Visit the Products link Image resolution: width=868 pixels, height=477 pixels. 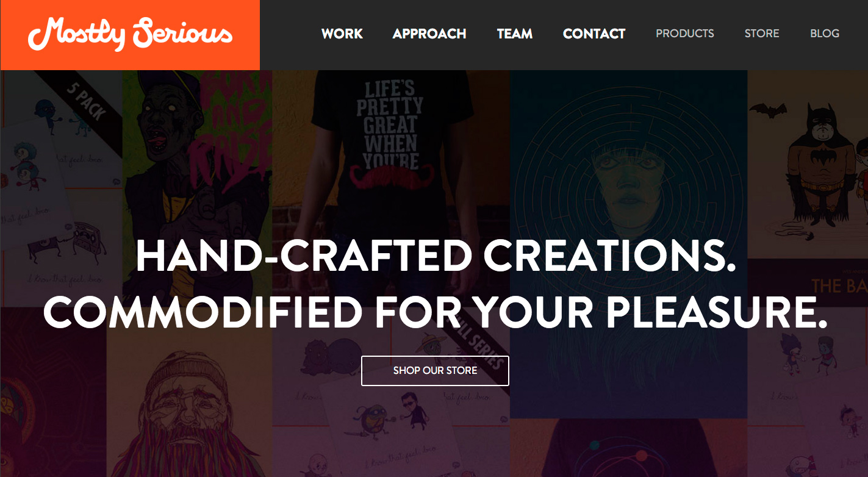click(x=685, y=34)
